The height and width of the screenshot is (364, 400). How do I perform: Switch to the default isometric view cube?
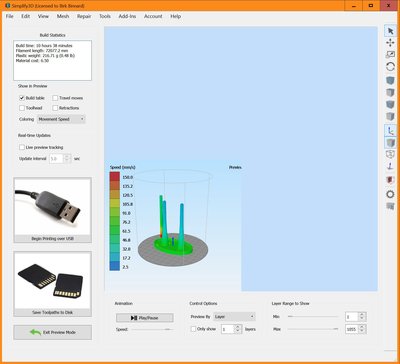point(390,80)
